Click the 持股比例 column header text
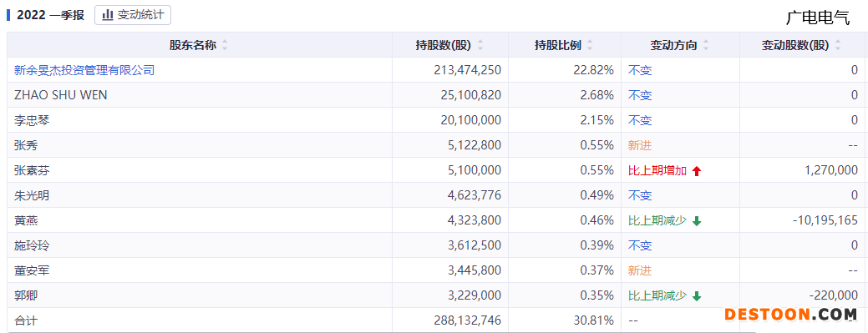Screen dimensions: 868x333 pos(558,46)
